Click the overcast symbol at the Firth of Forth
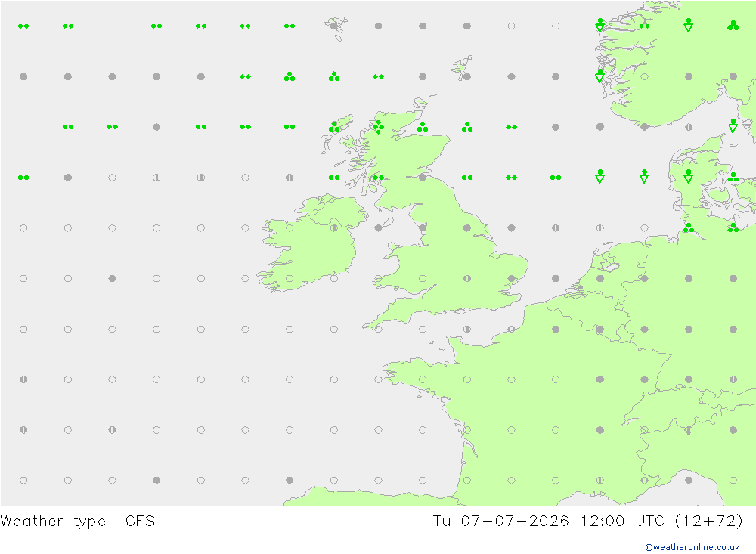The height and width of the screenshot is (554, 756). 423,178
